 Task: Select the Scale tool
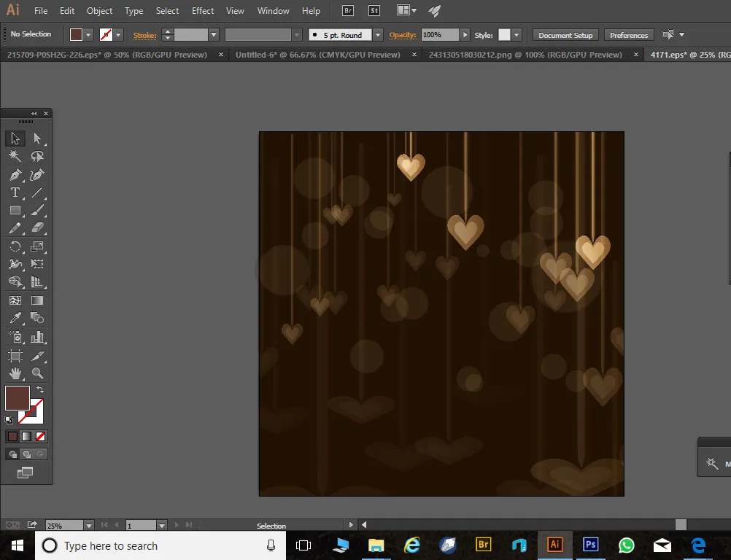pos(37,246)
